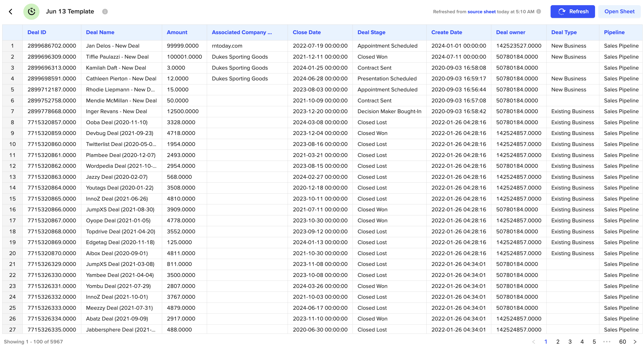Click the green clock template logo
Viewport: 644px width, 345px height.
click(x=31, y=11)
